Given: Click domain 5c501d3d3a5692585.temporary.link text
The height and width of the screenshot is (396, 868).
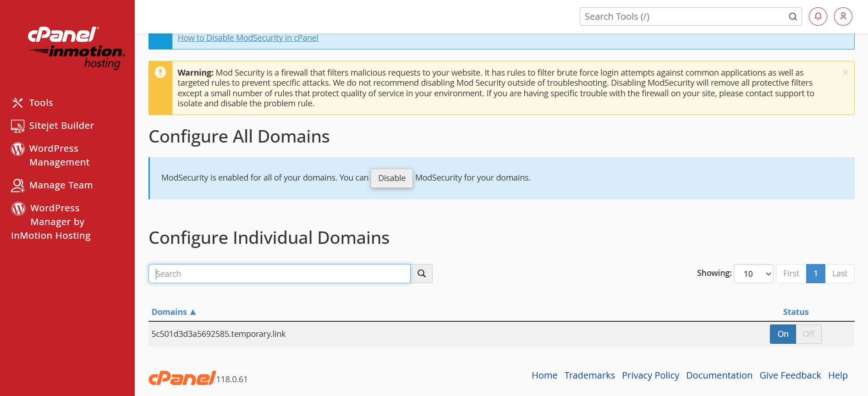Looking at the screenshot, I should coord(219,334).
